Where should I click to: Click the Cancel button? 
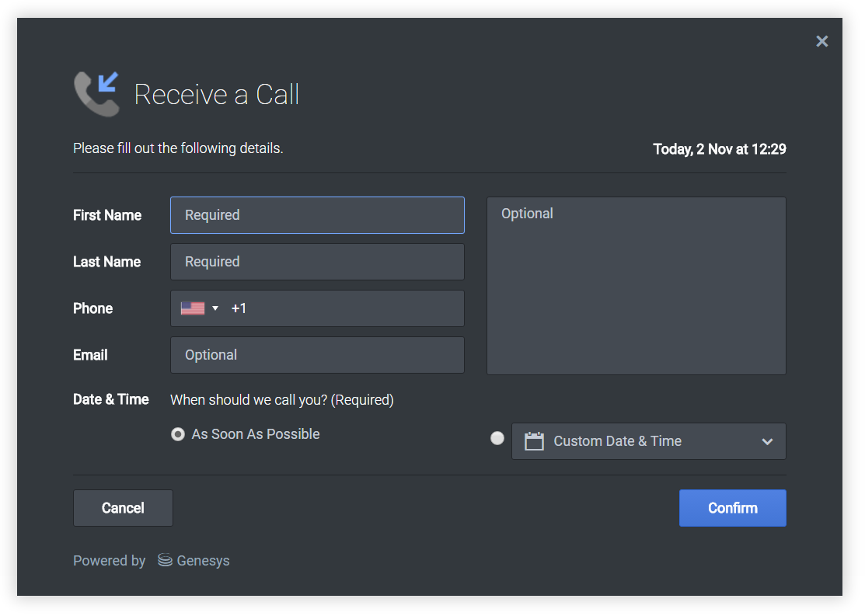click(x=123, y=508)
